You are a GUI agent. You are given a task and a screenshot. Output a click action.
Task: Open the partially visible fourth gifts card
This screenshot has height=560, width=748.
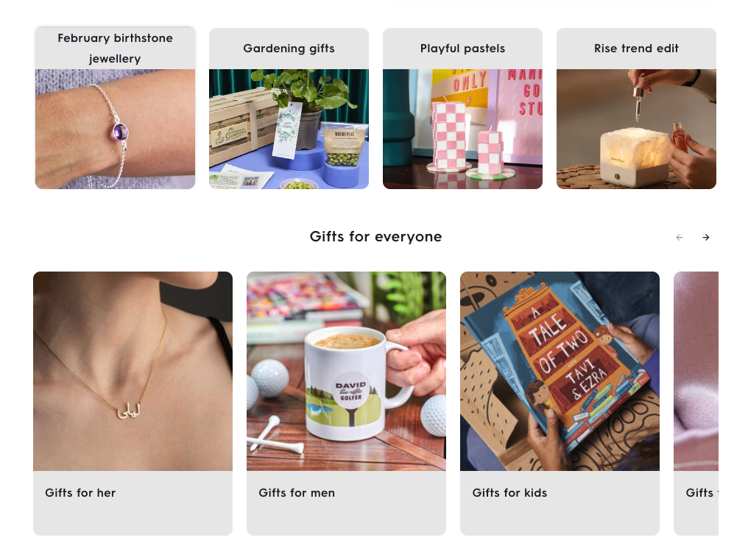[x=696, y=403]
